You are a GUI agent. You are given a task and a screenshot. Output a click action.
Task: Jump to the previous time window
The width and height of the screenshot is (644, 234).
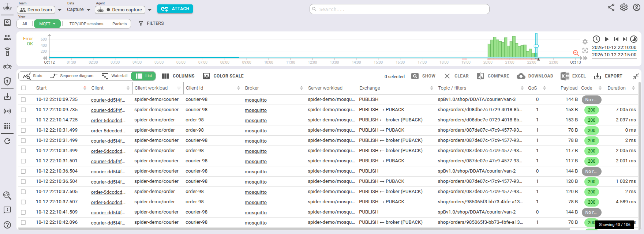pyautogui.click(x=616, y=39)
